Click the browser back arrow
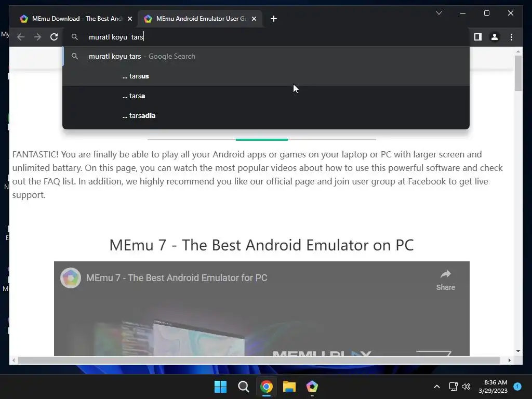Viewport: 532px width, 399px height. pos(21,37)
